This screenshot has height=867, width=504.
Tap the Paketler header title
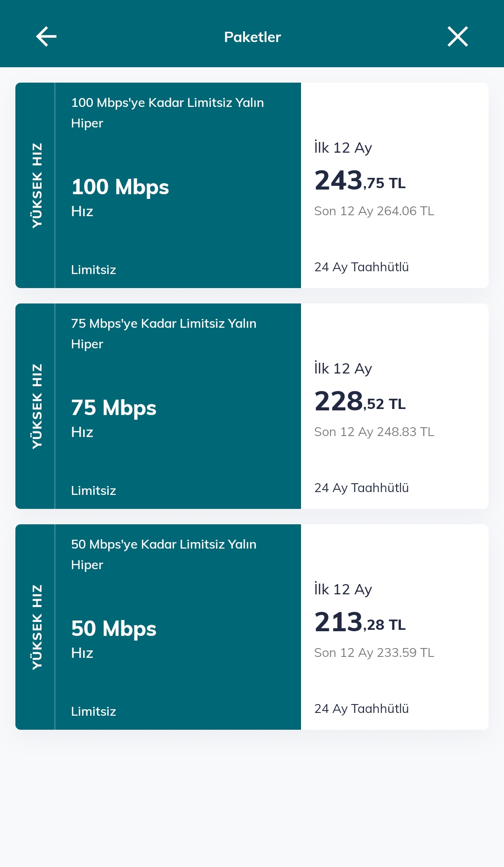(252, 37)
